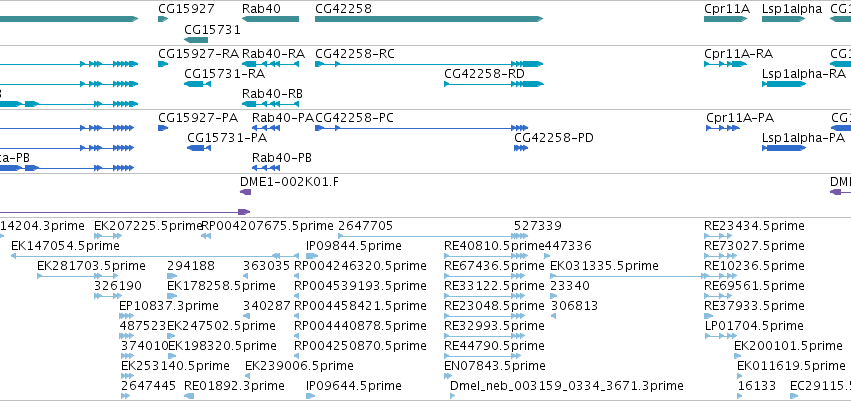Click the Lsp1alpha gene feature
Image resolution: width=851 pixels, height=401 pixels.
(784, 19)
